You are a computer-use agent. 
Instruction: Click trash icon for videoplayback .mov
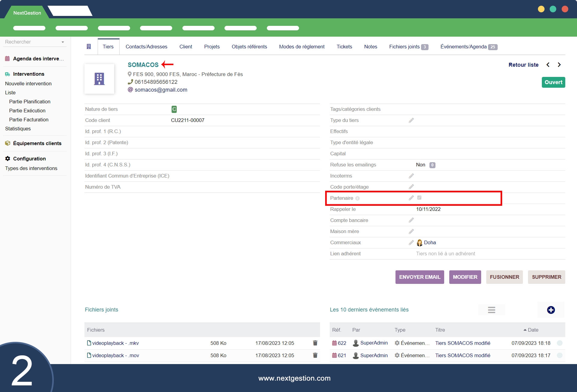tap(315, 355)
